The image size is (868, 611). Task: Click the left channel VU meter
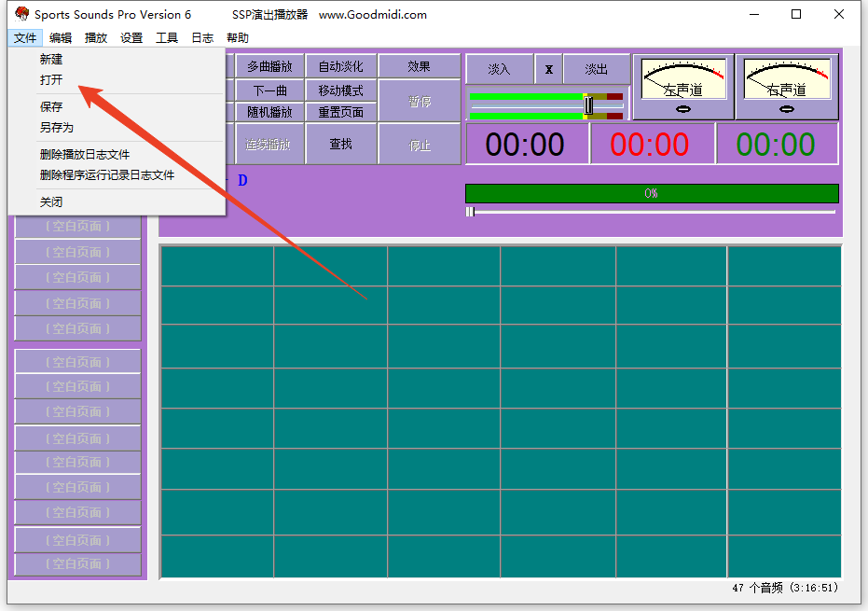[x=683, y=86]
